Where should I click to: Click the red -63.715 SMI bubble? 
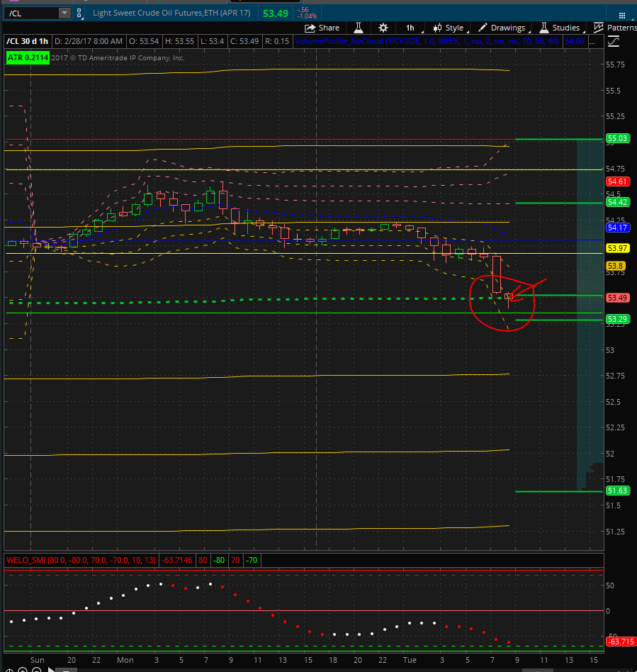point(621,642)
